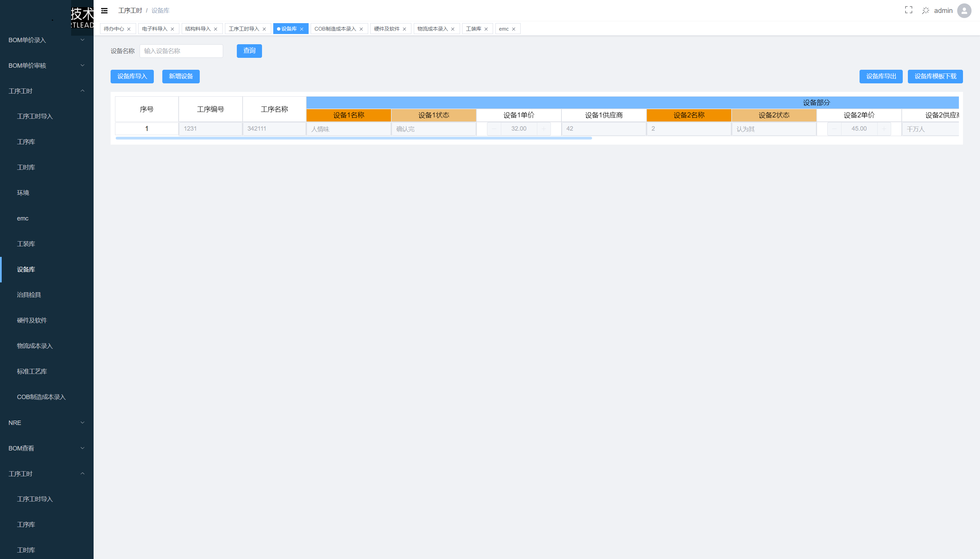
Task: Close the active 设备库 tab
Action: [x=302, y=29]
